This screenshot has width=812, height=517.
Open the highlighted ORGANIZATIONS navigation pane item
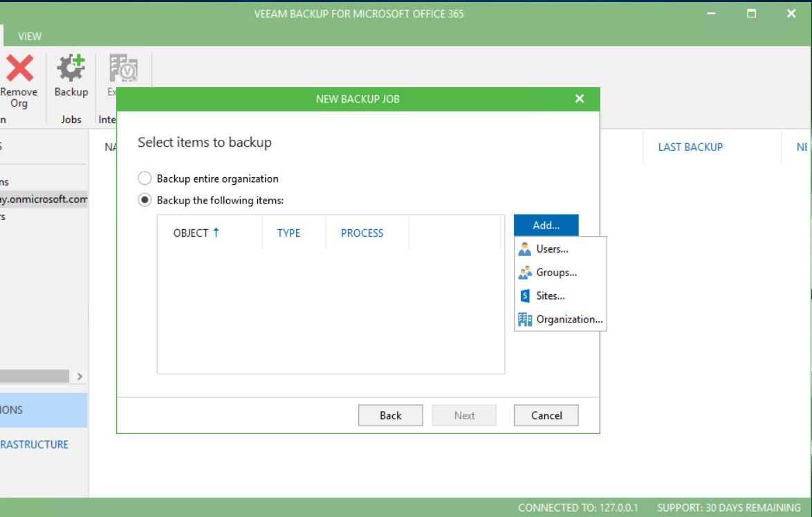tap(44, 410)
